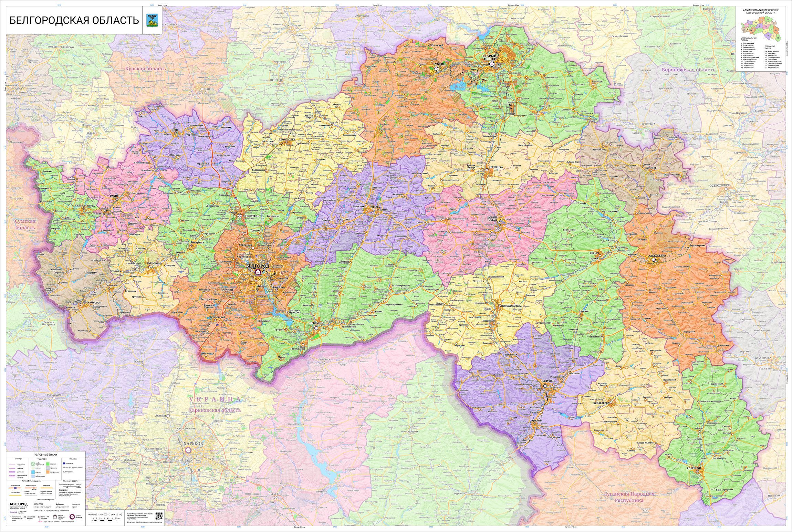Click the 'Воронежская область' label
The image size is (792, 532).
point(688,70)
